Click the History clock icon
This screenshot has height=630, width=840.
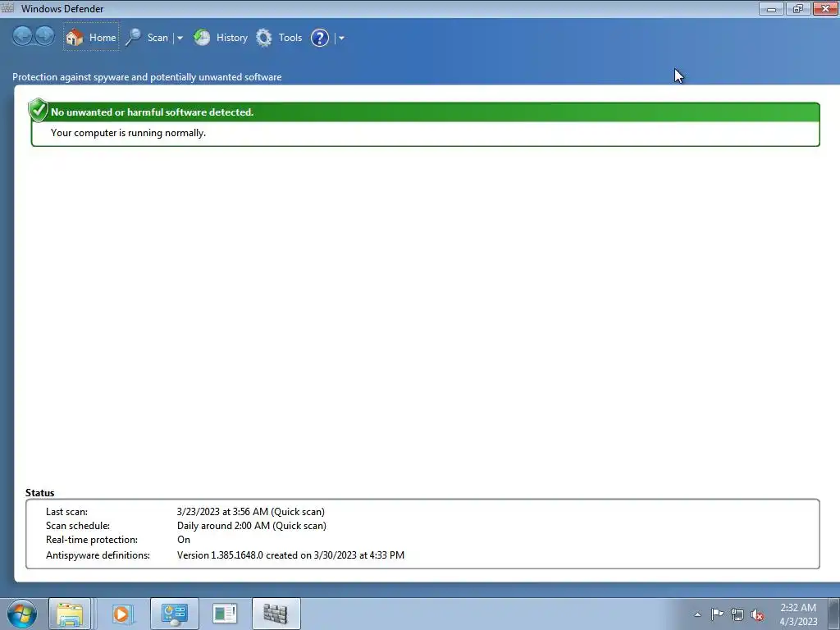click(x=202, y=38)
